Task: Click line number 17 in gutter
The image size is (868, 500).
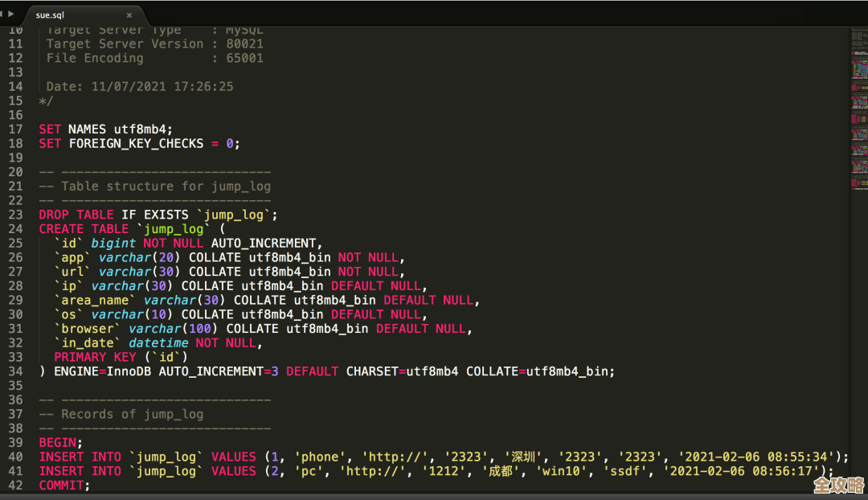Action: pos(15,129)
